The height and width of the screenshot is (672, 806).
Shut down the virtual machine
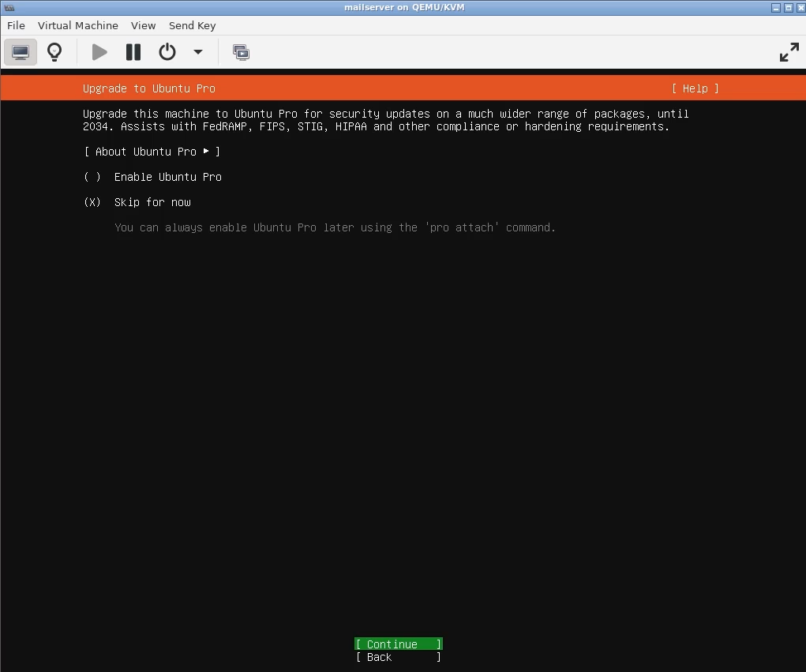click(167, 52)
